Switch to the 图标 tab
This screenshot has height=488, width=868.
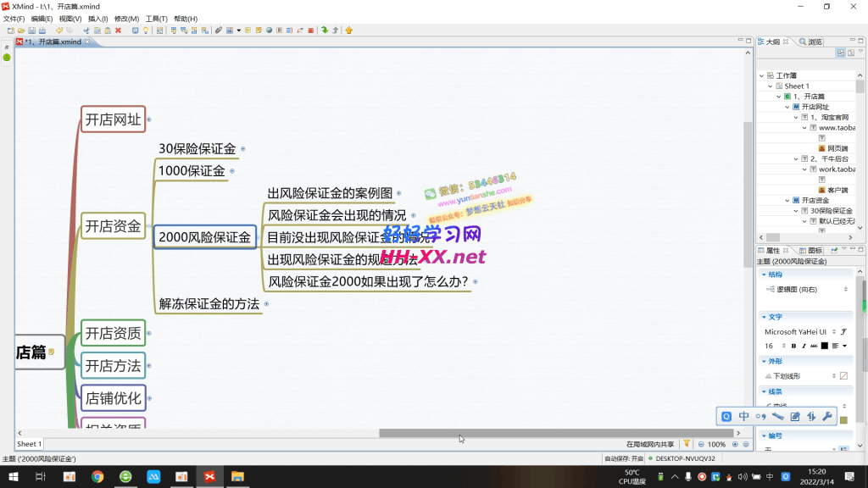click(811, 251)
